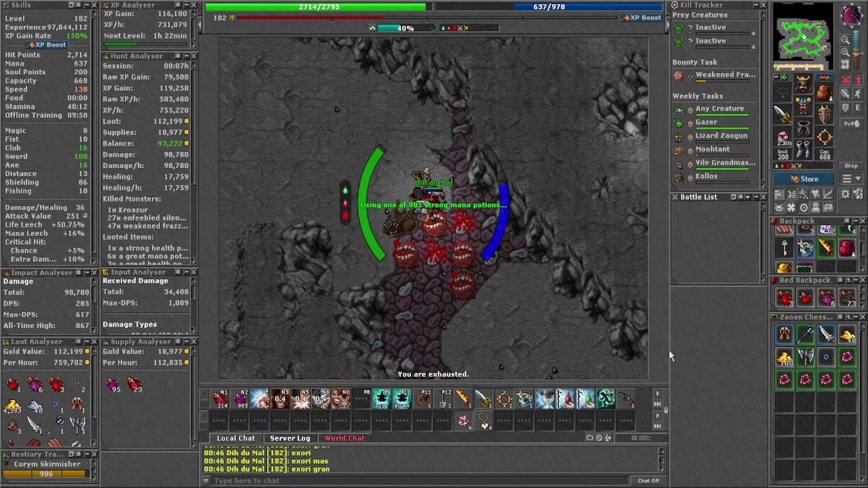Use the shovel on hotkey F12
Image resolution: width=868 pixels, height=488 pixels.
pos(443,399)
